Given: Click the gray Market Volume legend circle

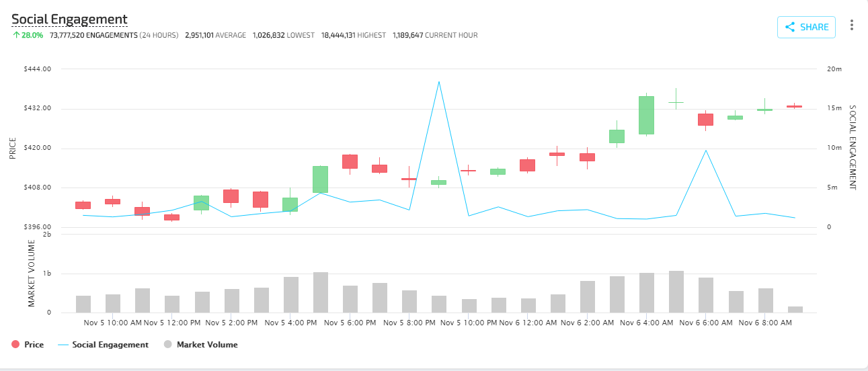Looking at the screenshot, I should click(167, 345).
